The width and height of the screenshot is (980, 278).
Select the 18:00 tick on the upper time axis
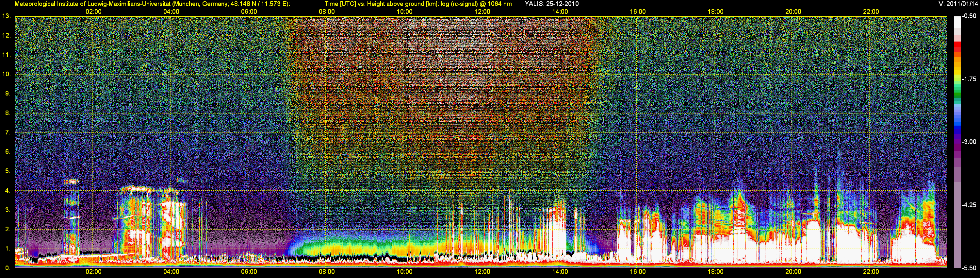716,12
